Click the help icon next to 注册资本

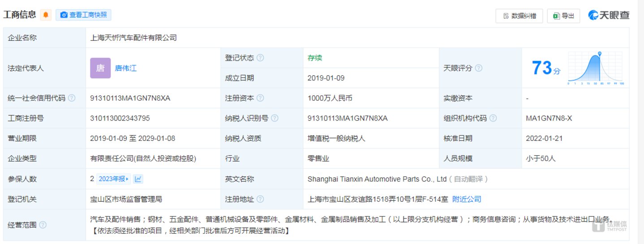[260, 98]
